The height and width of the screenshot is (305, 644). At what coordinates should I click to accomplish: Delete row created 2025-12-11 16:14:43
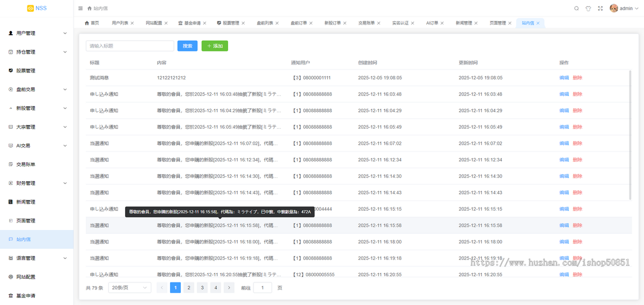pyautogui.click(x=577, y=192)
